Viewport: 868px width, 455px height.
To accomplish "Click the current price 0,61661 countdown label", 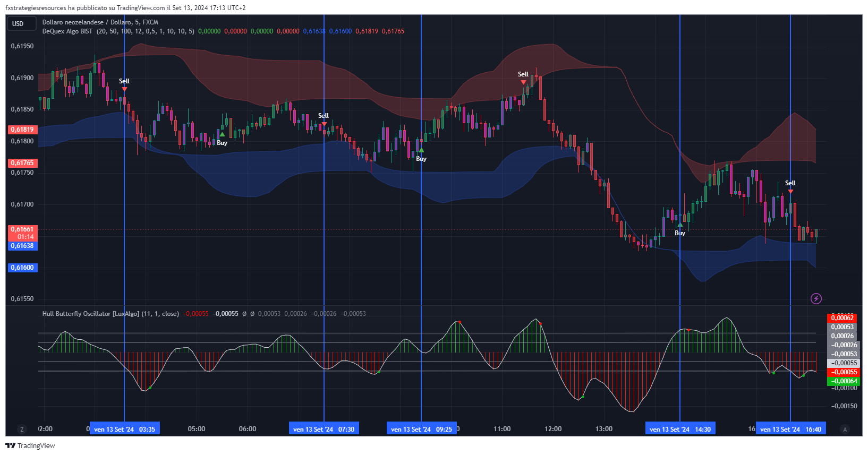I will (22, 233).
